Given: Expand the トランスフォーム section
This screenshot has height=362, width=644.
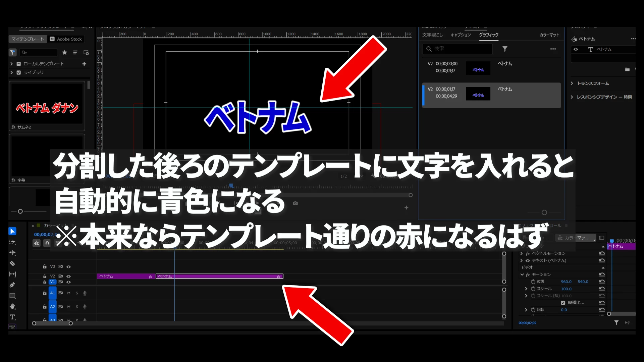Looking at the screenshot, I should 572,83.
